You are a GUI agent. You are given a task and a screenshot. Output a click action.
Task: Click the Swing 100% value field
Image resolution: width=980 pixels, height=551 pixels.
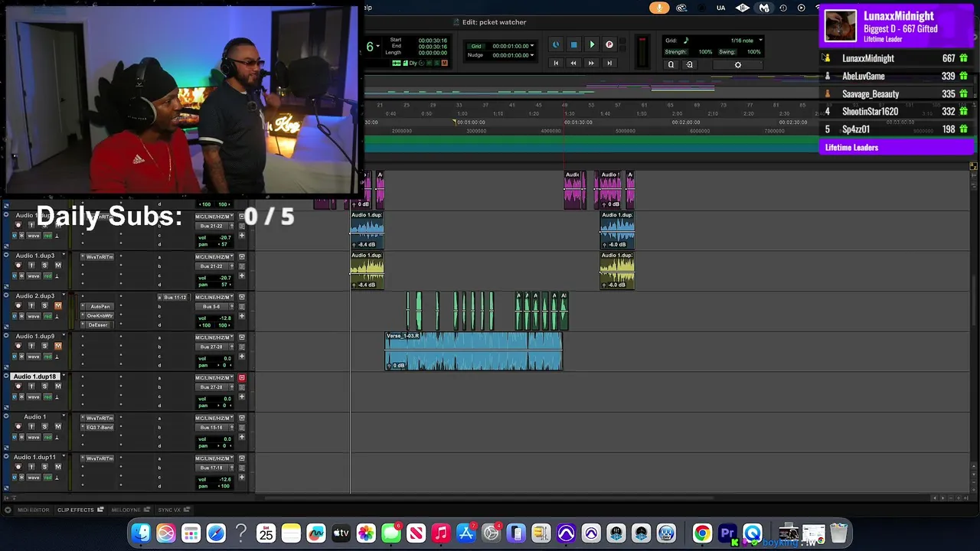coord(753,52)
